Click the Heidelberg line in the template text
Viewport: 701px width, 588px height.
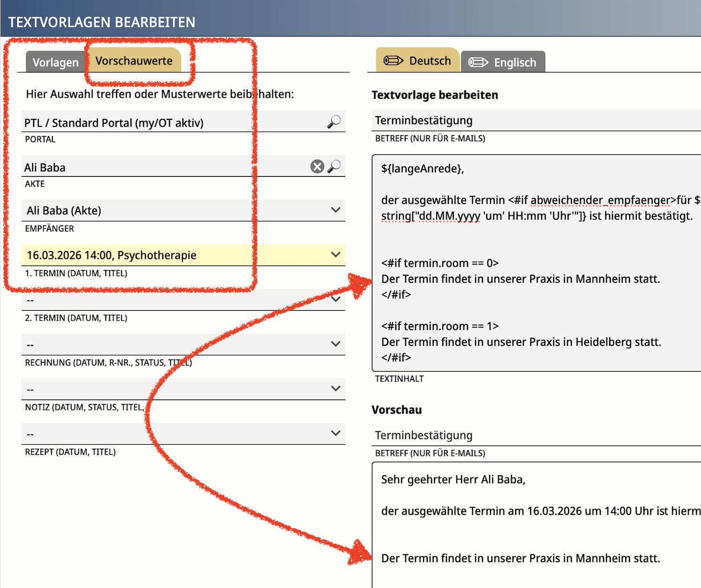pos(521,342)
